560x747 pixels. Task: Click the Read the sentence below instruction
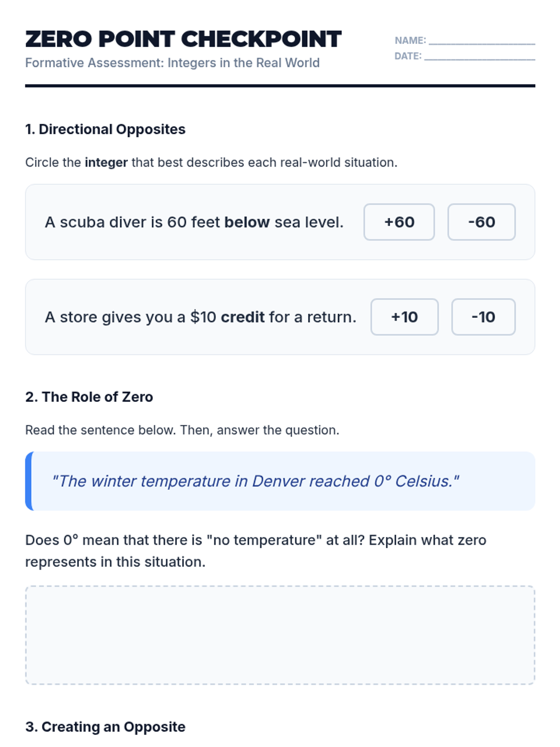182,430
